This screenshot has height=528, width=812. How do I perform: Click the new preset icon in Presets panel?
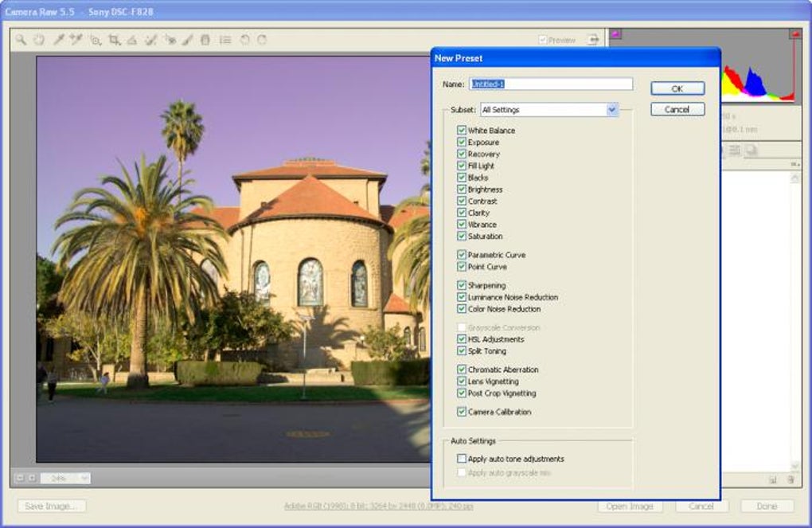[773, 479]
